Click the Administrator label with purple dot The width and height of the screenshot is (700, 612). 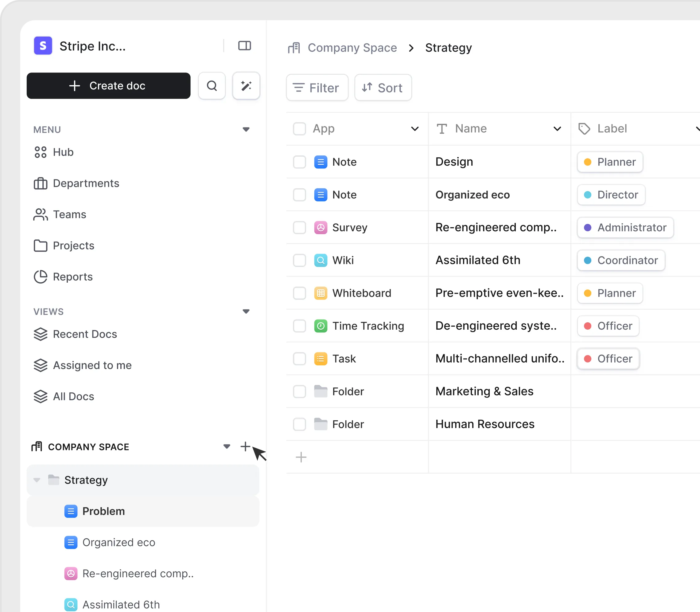tap(625, 227)
